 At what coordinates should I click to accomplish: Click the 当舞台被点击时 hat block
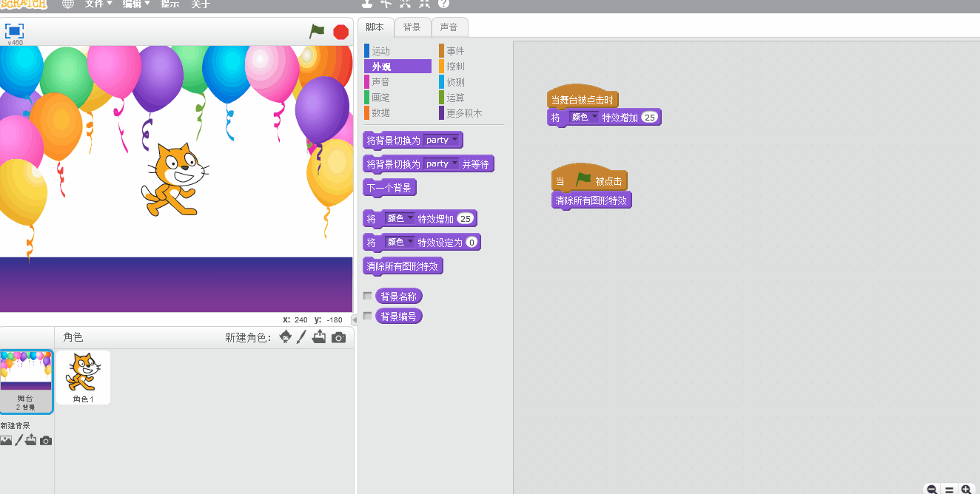pyautogui.click(x=583, y=98)
